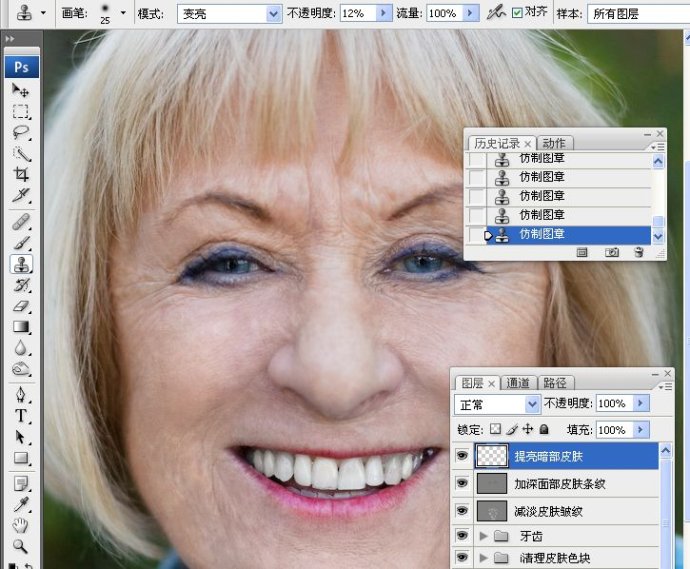
Task: Select the Eyedropper tool
Action: coord(20,505)
